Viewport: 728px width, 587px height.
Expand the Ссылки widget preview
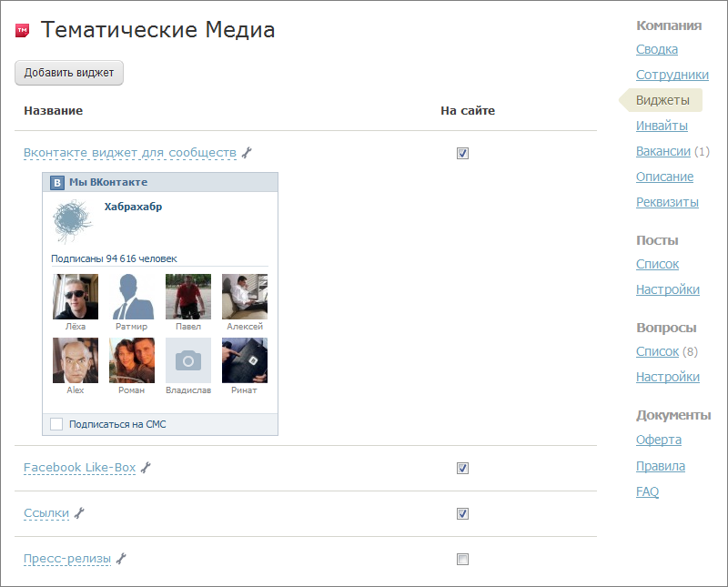(46, 512)
